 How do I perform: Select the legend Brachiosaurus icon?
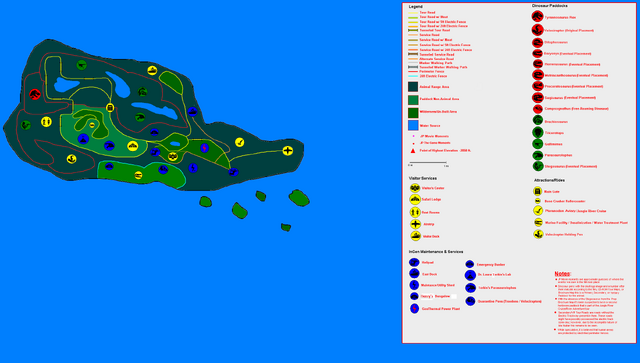pos(538,120)
